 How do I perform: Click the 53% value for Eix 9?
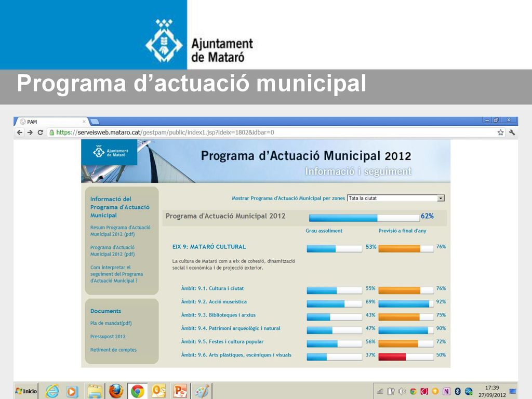click(371, 247)
